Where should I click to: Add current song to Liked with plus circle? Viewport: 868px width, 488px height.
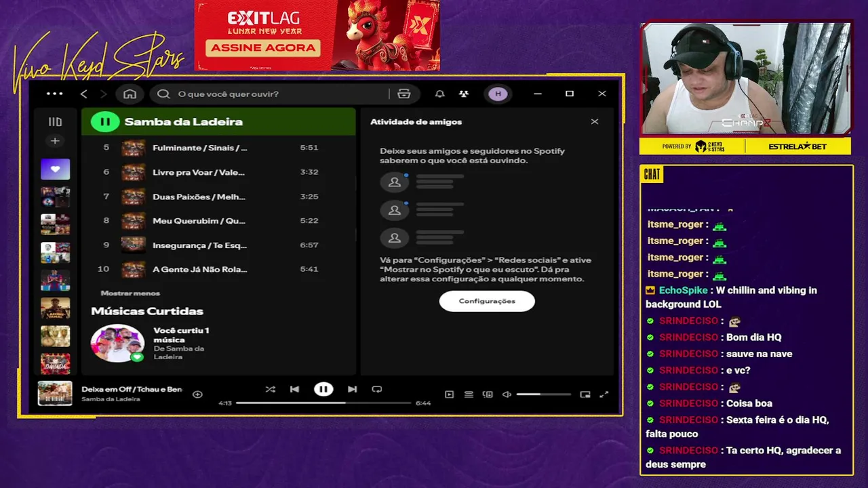pyautogui.click(x=197, y=394)
